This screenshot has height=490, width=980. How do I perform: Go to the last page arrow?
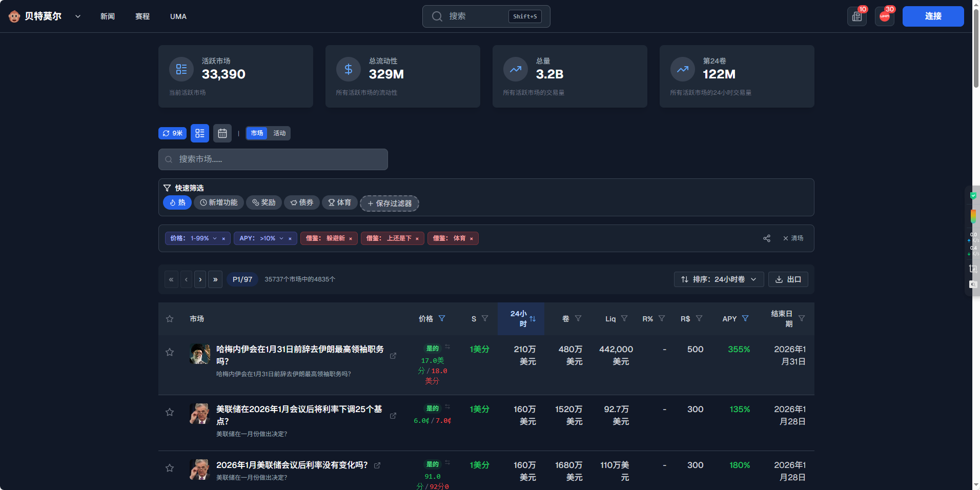click(x=215, y=279)
